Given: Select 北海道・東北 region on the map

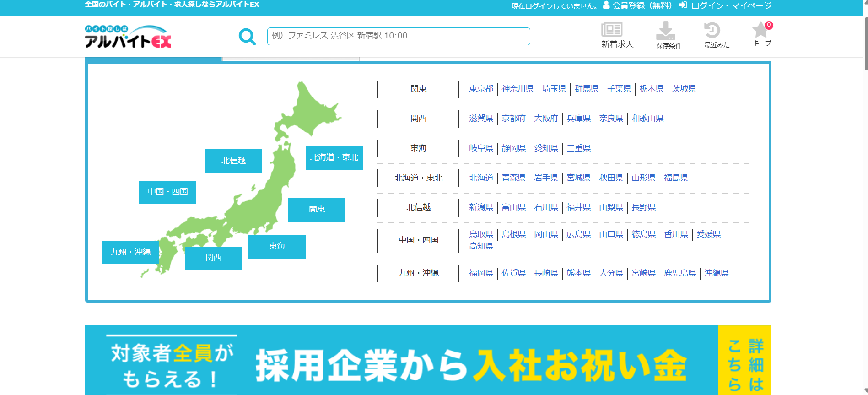Looking at the screenshot, I should (x=334, y=158).
